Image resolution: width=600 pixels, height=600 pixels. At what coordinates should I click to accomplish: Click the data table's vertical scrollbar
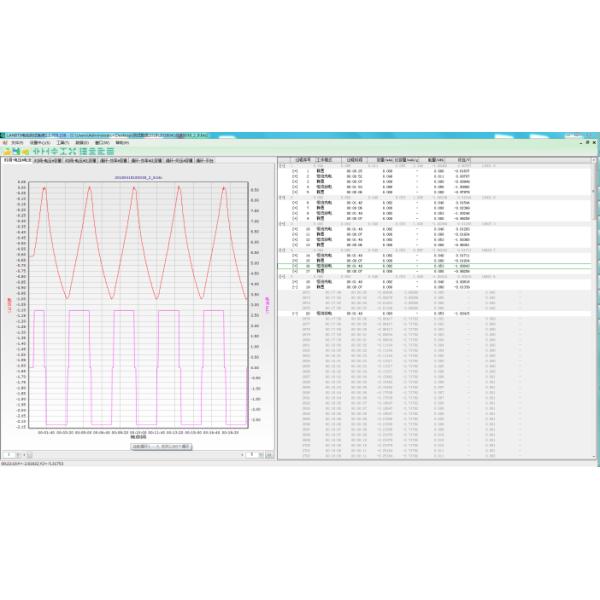(596, 300)
